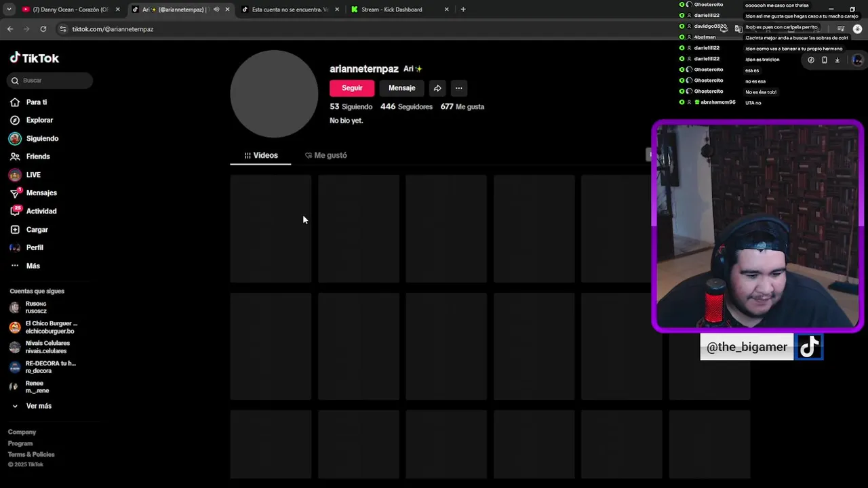Viewport: 868px width, 488px height.
Task: Open site information icon in address bar
Action: [x=63, y=29]
